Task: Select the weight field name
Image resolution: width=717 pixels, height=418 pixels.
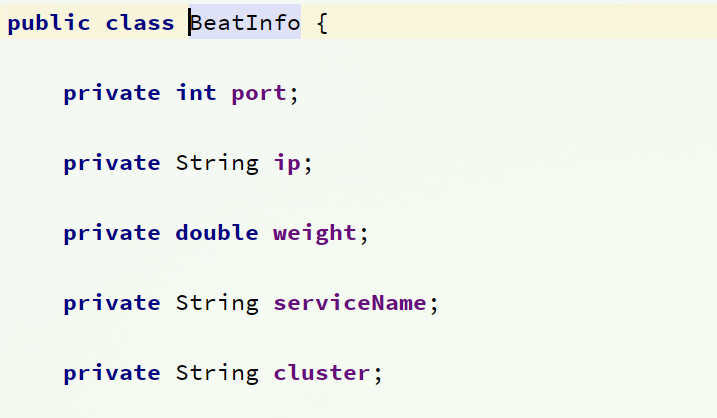Action: pyautogui.click(x=315, y=234)
